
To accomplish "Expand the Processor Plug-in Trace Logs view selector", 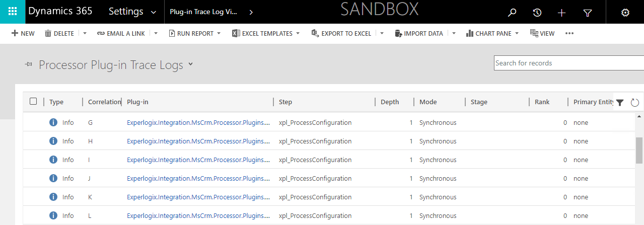I will pyautogui.click(x=190, y=64).
